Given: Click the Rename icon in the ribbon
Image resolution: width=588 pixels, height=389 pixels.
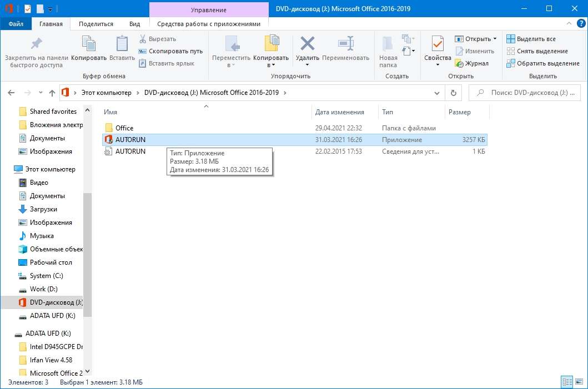Looking at the screenshot, I should 345,45.
